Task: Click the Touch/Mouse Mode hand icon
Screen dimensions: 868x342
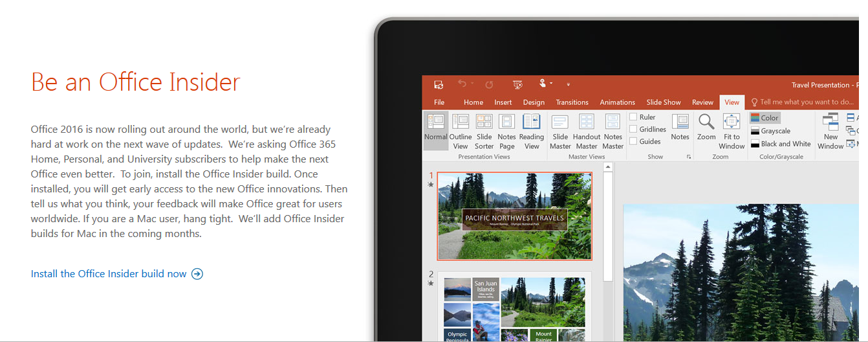Action: 543,84
